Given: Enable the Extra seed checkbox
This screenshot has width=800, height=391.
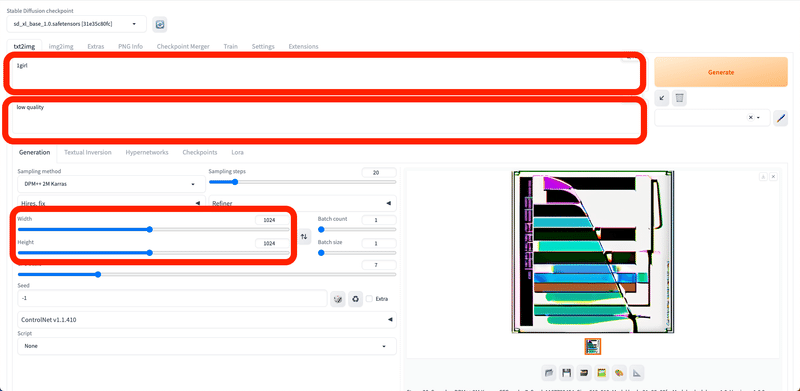Looking at the screenshot, I should 369,299.
